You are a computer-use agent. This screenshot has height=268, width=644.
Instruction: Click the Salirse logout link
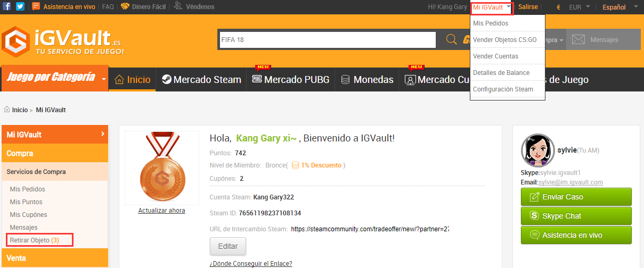[x=528, y=7]
